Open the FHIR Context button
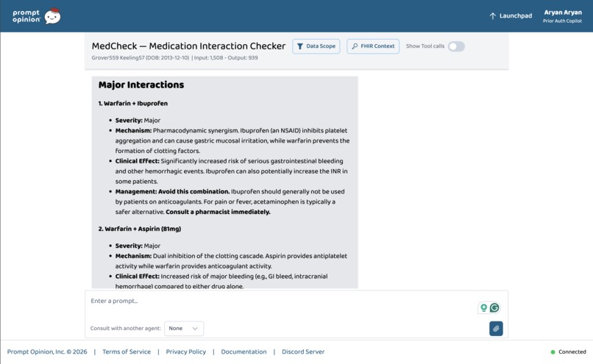The height and width of the screenshot is (364, 593). click(x=373, y=46)
